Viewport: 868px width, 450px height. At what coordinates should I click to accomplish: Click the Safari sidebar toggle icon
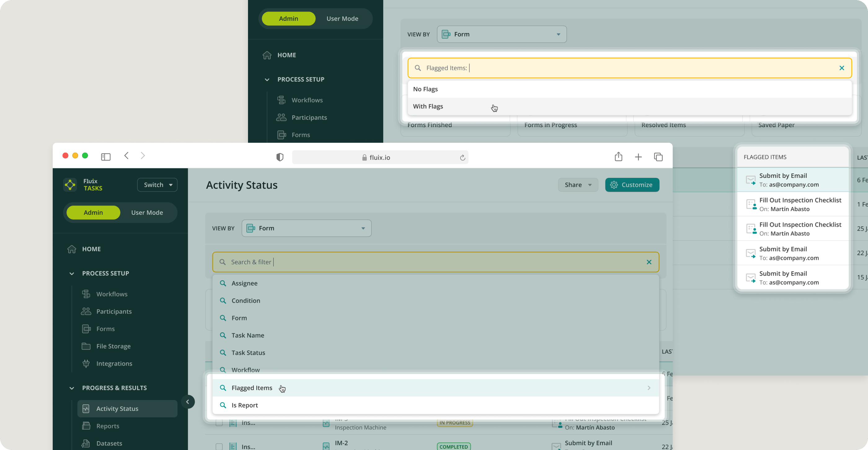point(106,157)
